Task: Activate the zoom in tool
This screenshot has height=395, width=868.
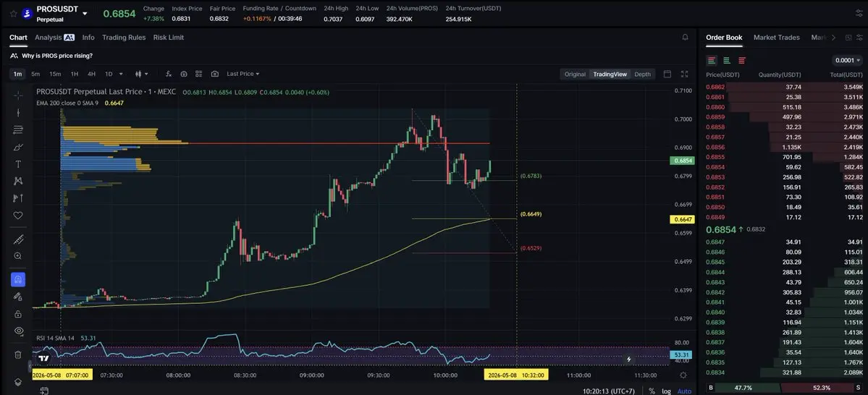Action: tap(17, 256)
